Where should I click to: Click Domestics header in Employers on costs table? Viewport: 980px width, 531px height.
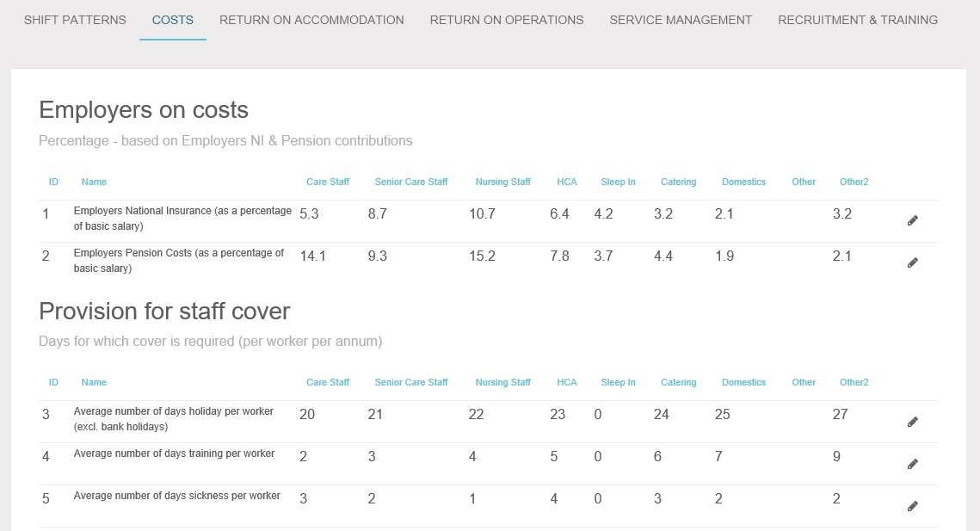point(743,182)
